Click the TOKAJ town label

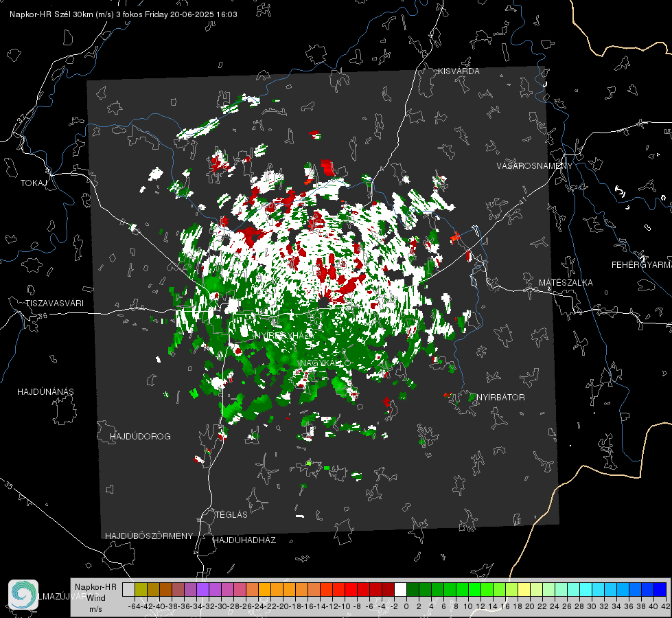[34, 183]
